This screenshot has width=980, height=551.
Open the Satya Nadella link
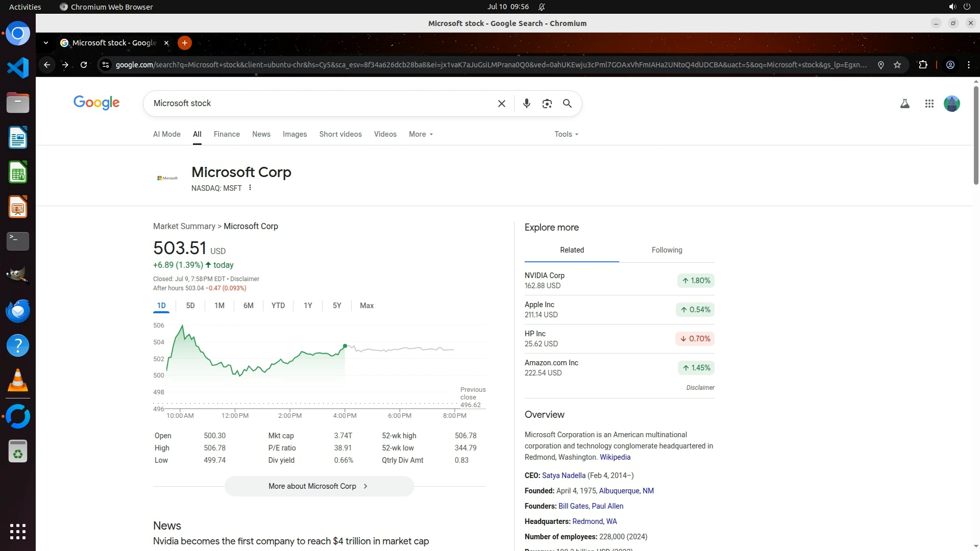563,475
